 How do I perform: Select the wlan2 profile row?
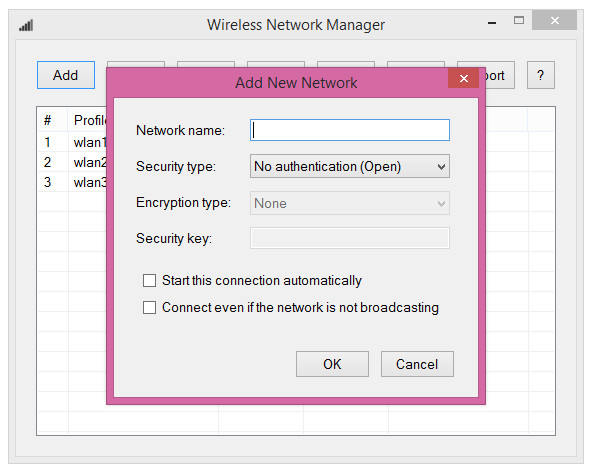72,162
